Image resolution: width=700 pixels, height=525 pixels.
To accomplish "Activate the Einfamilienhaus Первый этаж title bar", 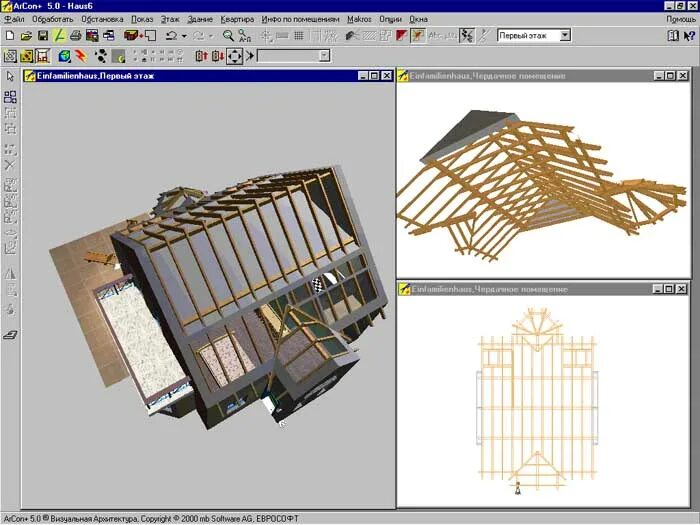I will tap(208, 76).
